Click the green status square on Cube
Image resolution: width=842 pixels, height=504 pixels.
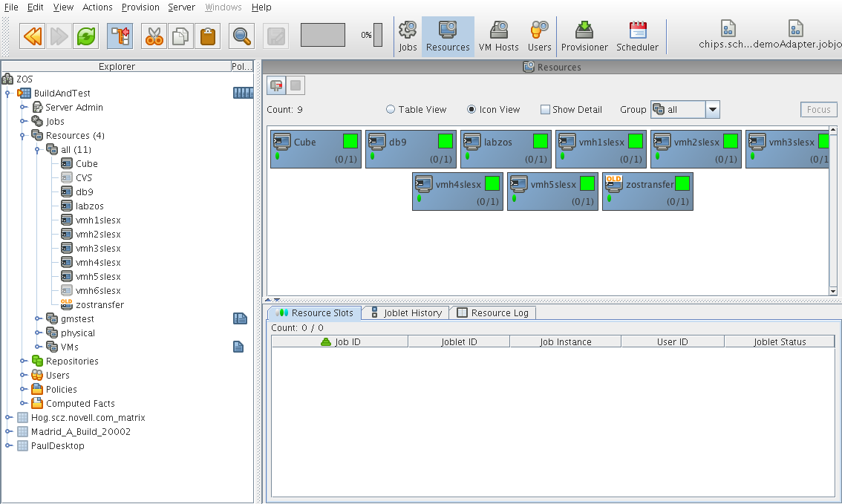click(x=350, y=141)
